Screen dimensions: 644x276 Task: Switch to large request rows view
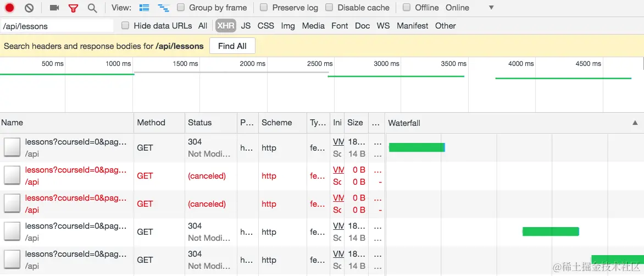[x=144, y=8]
